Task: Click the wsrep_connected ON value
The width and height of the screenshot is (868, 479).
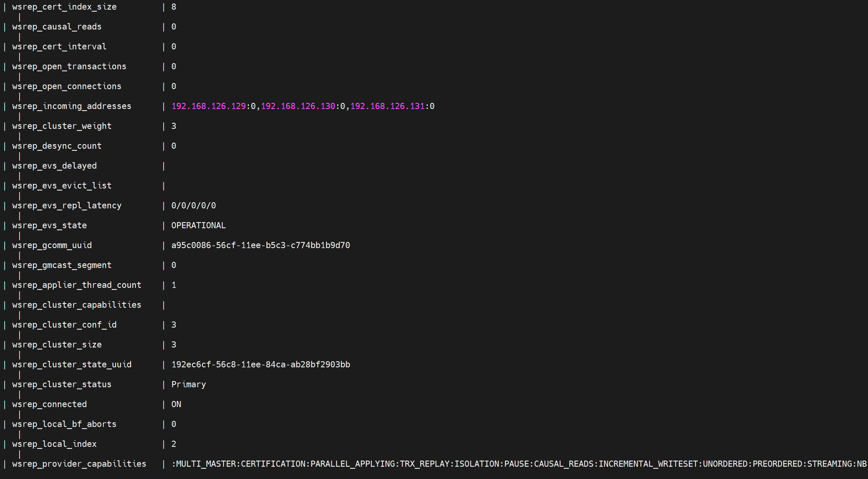Action: 176,404
